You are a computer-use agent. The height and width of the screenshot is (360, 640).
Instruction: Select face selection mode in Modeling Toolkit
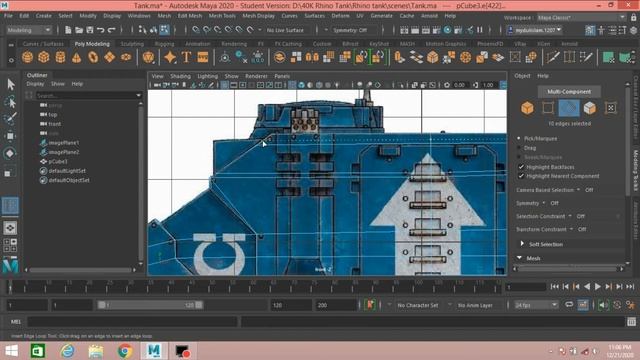tap(590, 108)
